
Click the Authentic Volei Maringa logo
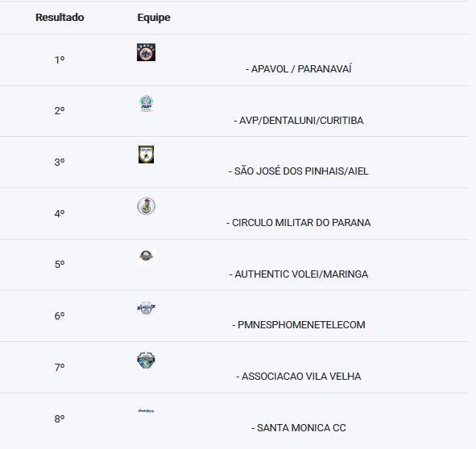146,257
